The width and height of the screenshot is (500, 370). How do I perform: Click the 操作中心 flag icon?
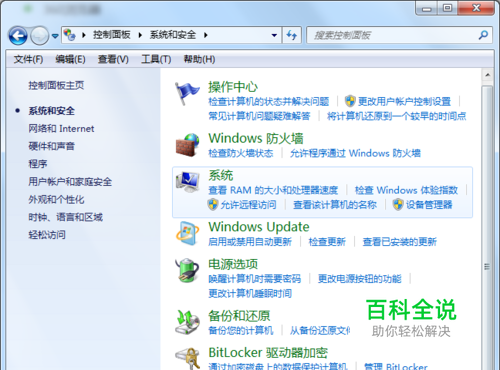187,94
